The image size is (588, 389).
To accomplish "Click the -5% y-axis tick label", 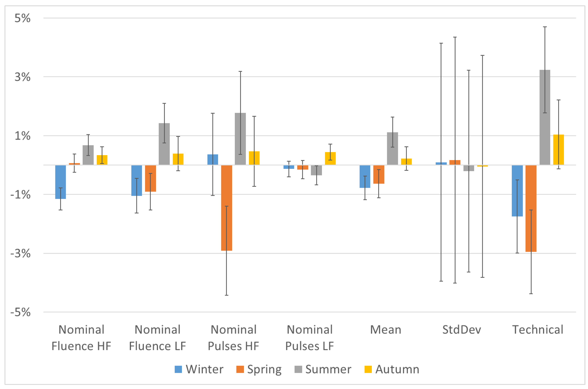I will point(20,312).
